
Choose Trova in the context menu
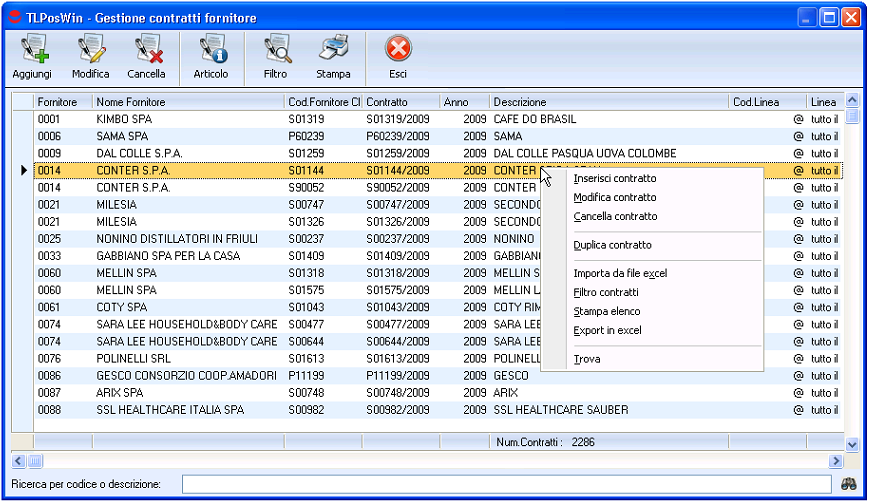pos(587,359)
